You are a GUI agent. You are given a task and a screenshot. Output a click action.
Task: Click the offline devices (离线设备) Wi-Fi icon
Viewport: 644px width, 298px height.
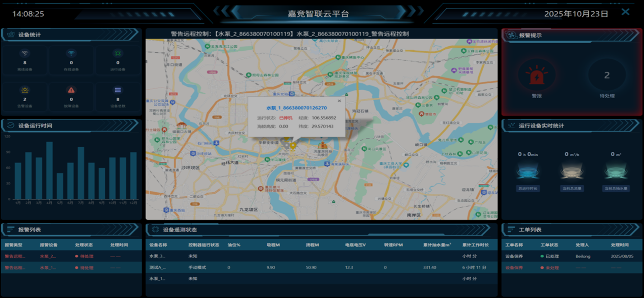tap(25, 53)
